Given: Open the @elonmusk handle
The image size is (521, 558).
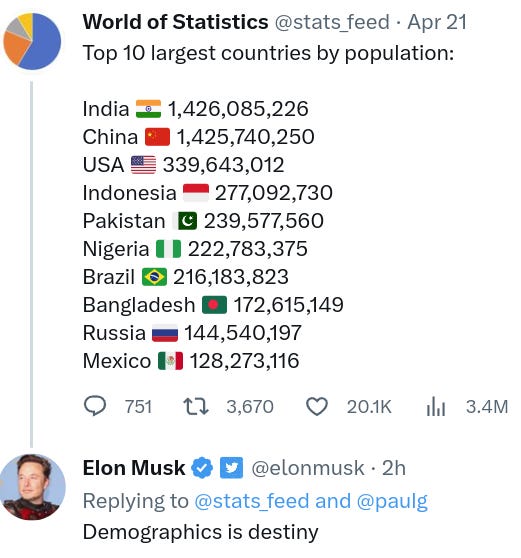Looking at the screenshot, I should pos(308,468).
